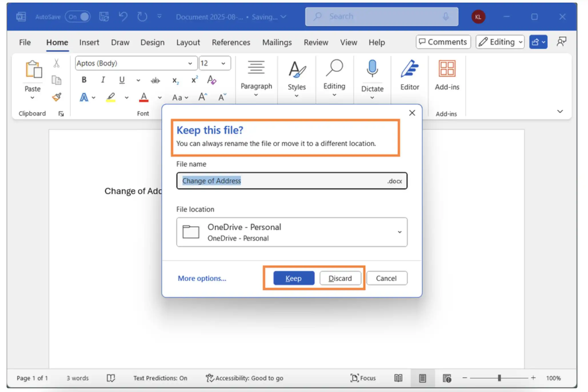Click the Dictate microphone icon
Viewport: 588px width, 392px height.
click(372, 69)
